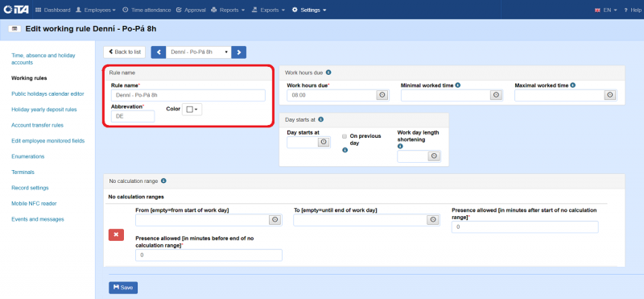
Task: Show info for Work day length shortening
Action: (x=400, y=147)
